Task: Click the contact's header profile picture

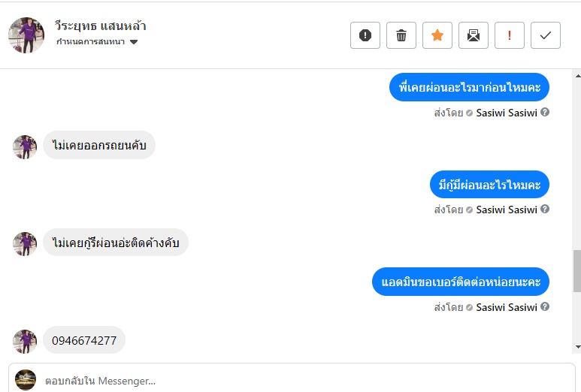Action: coord(26,35)
